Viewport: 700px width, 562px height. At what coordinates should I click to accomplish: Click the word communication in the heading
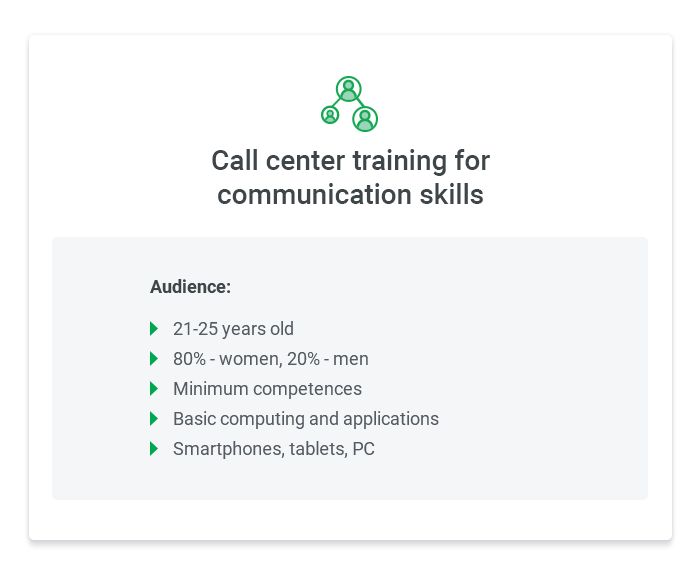point(314,195)
